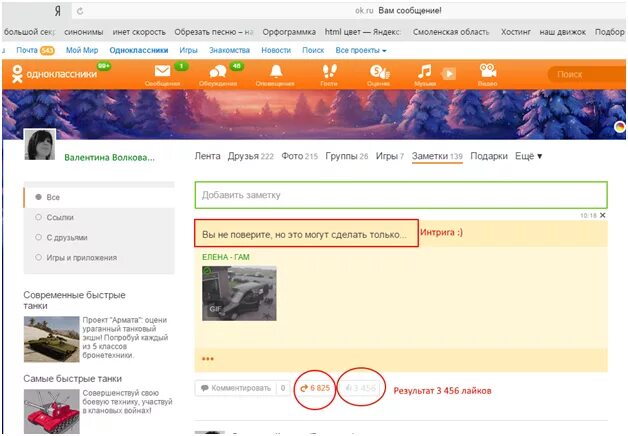Open the Современные быстрые танки ad heading
Image resolution: width=628 pixels, height=436 pixels.
click(74, 300)
